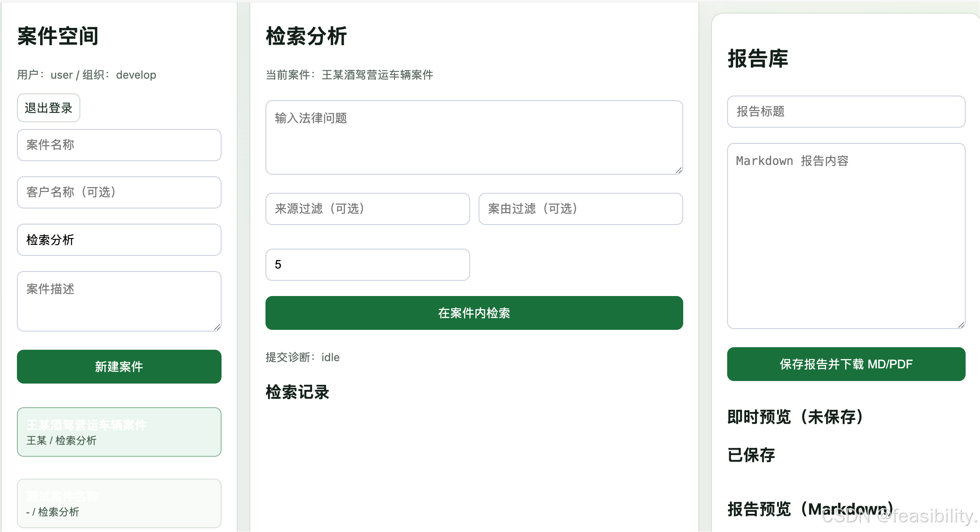Click the result count field showing 5
This screenshot has height=532, width=980.
367,265
